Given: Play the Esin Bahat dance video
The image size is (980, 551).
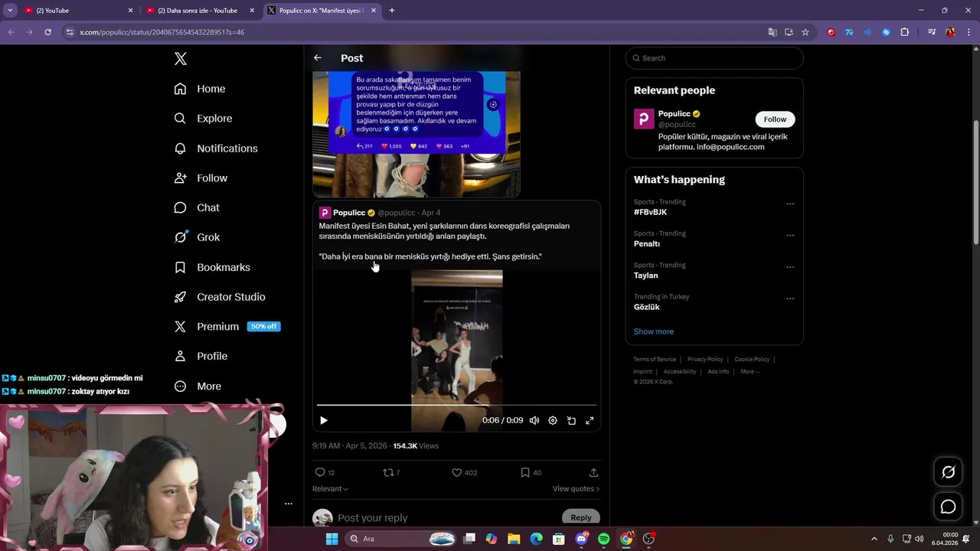Looking at the screenshot, I should coord(324,420).
